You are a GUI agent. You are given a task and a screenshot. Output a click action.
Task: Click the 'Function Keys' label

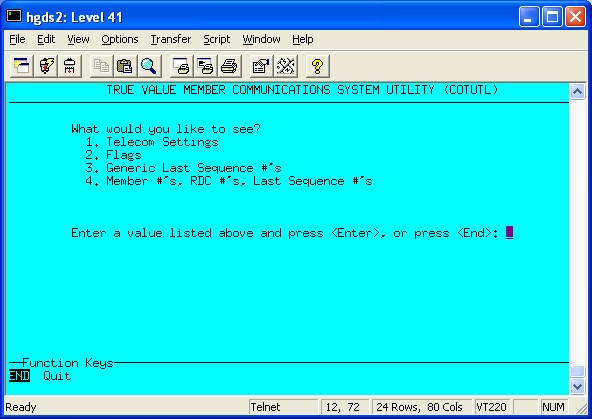68,363
